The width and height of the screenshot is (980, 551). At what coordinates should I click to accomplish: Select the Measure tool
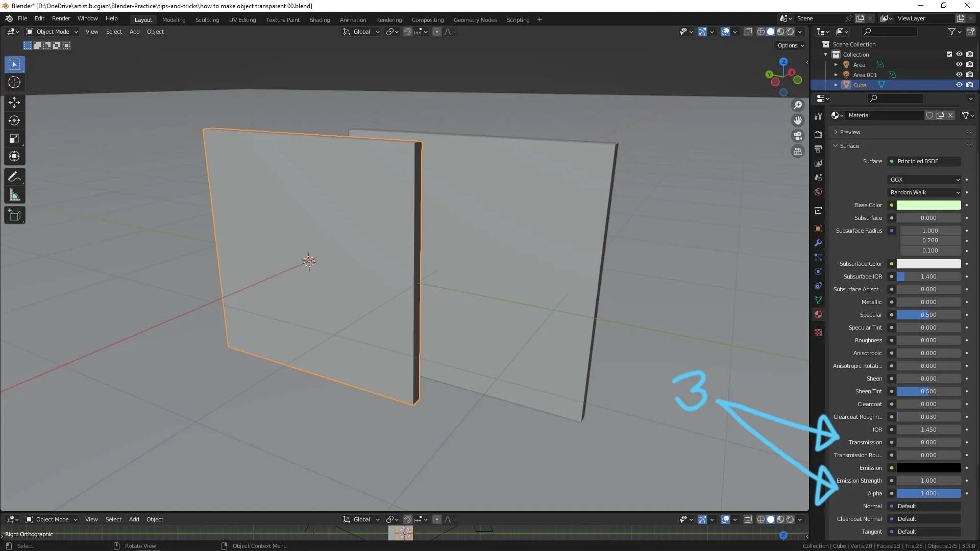pos(14,194)
